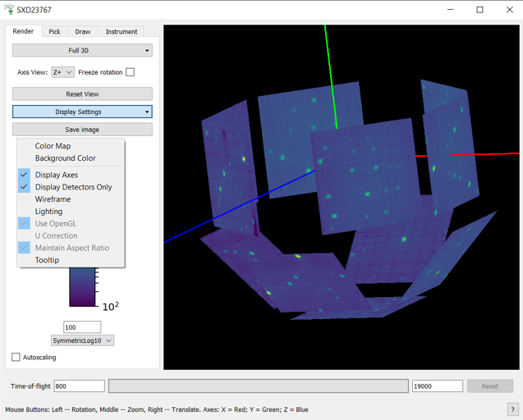Click the help question mark button

tap(512, 409)
